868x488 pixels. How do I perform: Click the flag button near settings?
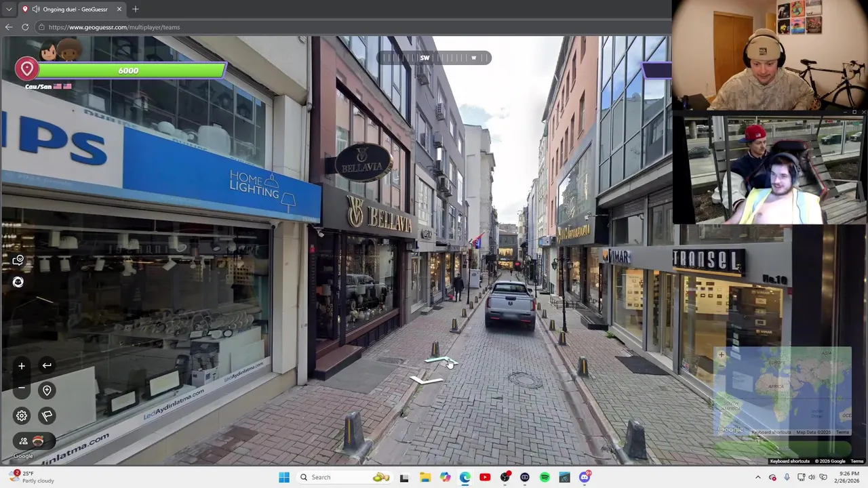coord(47,415)
